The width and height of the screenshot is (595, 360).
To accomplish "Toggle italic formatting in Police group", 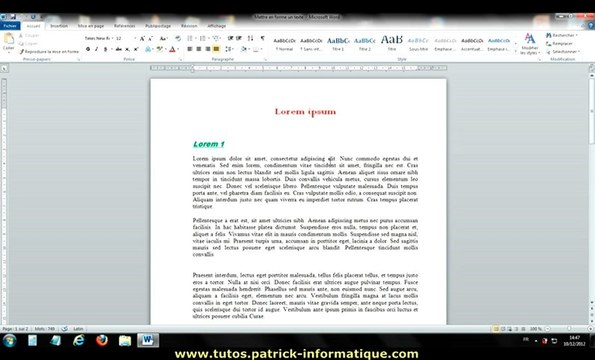I will tap(96, 49).
